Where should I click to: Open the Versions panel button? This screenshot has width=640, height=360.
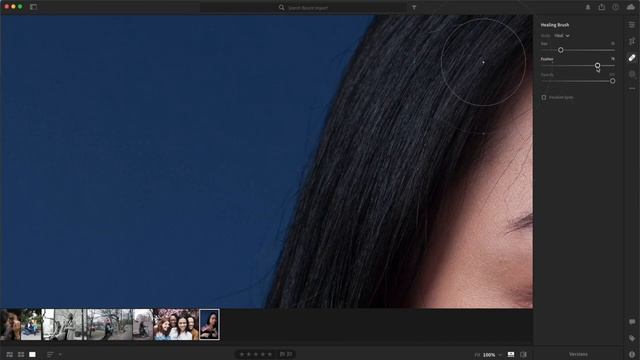(578, 354)
